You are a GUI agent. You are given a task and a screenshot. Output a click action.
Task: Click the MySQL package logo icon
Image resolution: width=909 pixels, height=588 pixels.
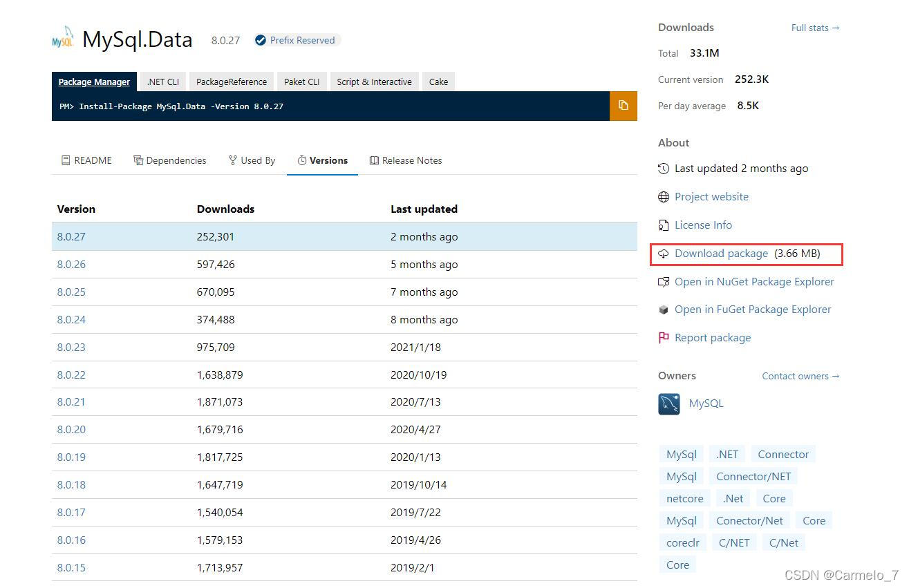tap(63, 39)
